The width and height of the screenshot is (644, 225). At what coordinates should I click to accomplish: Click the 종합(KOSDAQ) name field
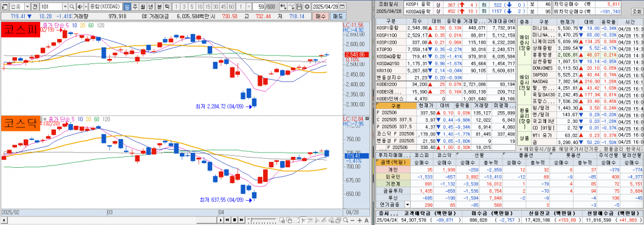[x=106, y=7]
